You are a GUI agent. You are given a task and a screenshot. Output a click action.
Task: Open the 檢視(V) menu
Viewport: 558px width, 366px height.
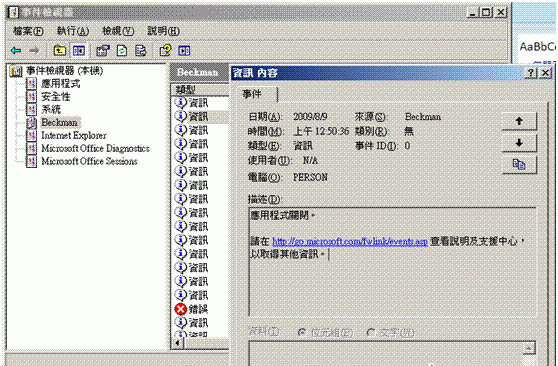coord(118,31)
